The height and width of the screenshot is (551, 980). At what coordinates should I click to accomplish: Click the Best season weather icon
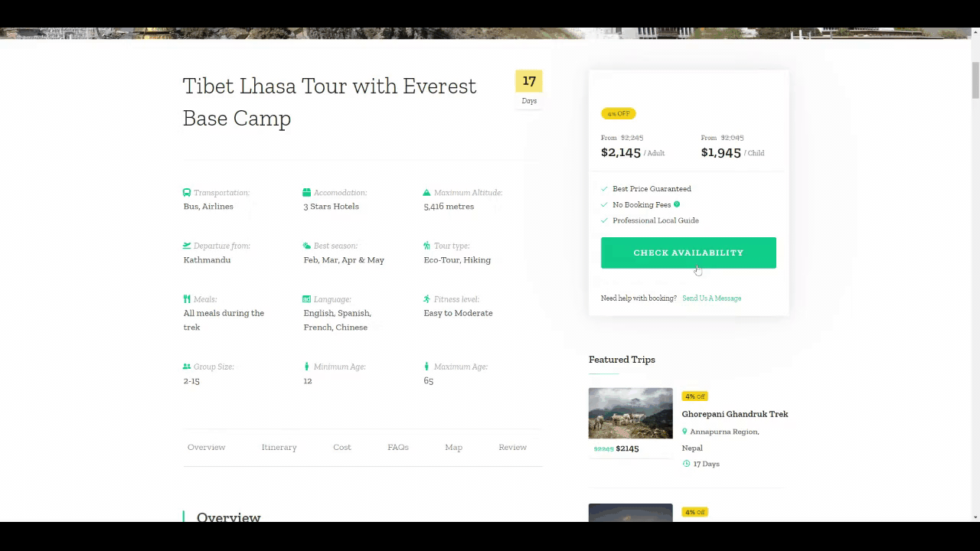click(x=307, y=246)
